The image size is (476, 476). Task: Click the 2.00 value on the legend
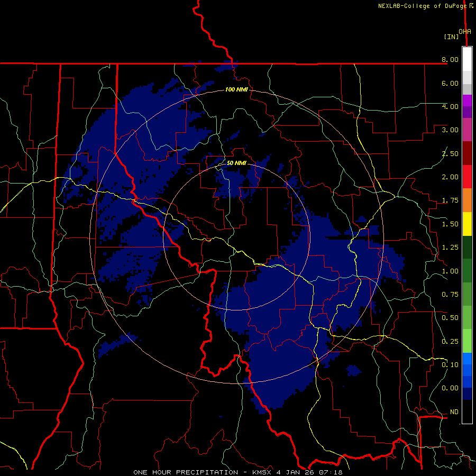(450, 177)
